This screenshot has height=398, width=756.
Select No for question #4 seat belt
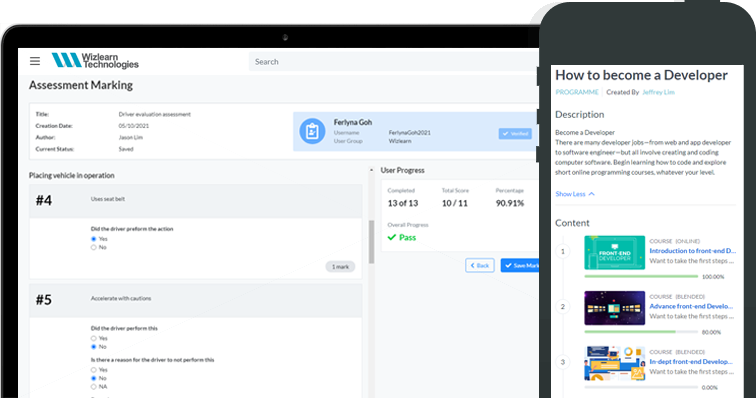click(x=94, y=247)
